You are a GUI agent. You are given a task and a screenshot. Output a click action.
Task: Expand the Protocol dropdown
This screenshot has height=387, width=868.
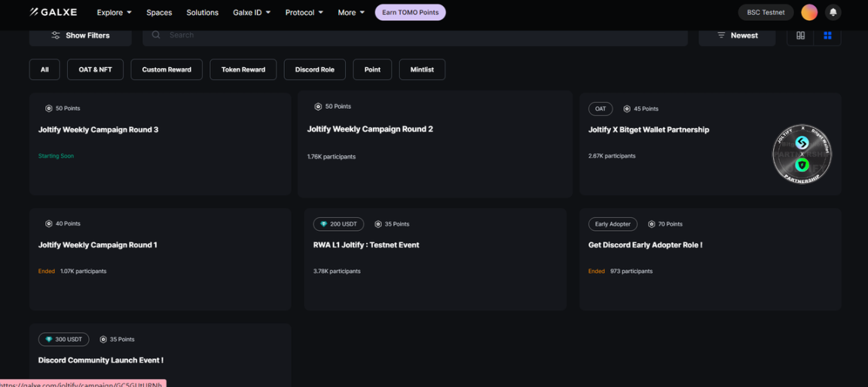pyautogui.click(x=304, y=12)
